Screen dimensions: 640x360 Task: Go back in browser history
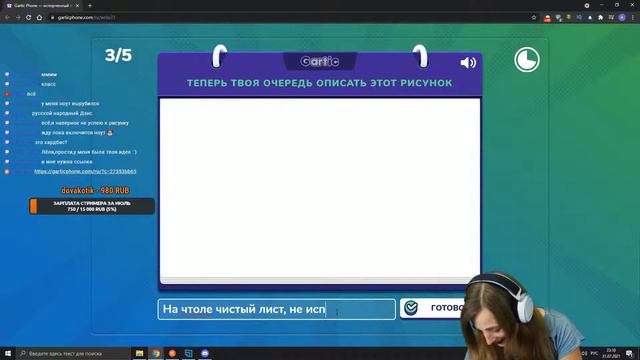(x=7, y=18)
